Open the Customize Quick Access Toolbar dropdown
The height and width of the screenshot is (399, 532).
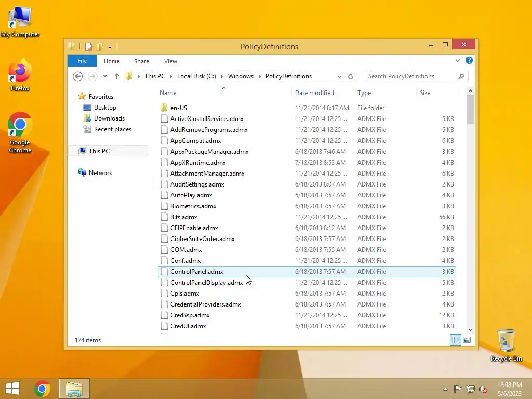[110, 47]
